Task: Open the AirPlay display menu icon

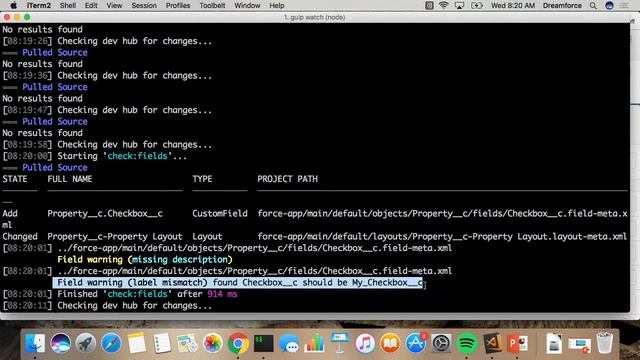Action: pos(459,5)
